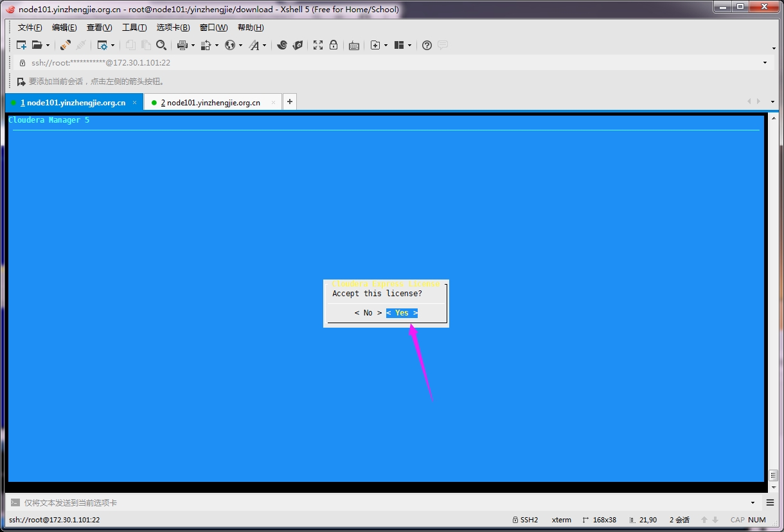Open the 选项卡(B) menu

coord(174,28)
